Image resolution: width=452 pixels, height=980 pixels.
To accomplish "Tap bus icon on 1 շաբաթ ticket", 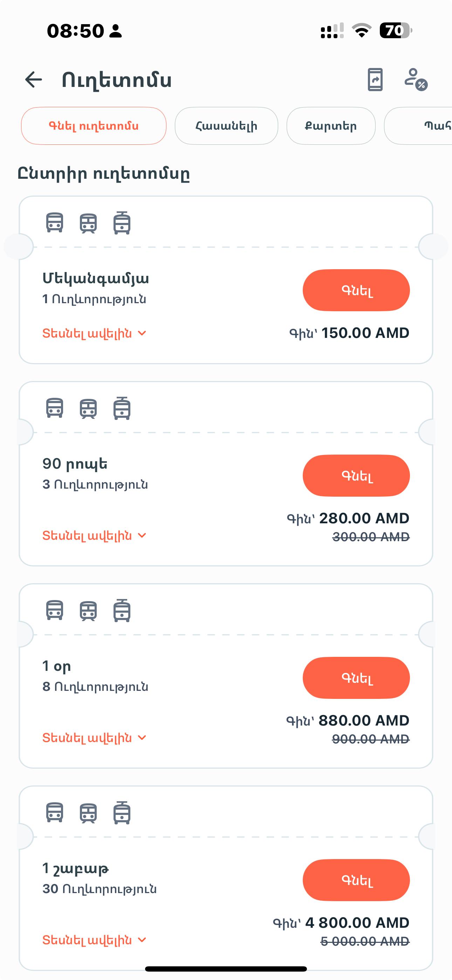I will [54, 812].
